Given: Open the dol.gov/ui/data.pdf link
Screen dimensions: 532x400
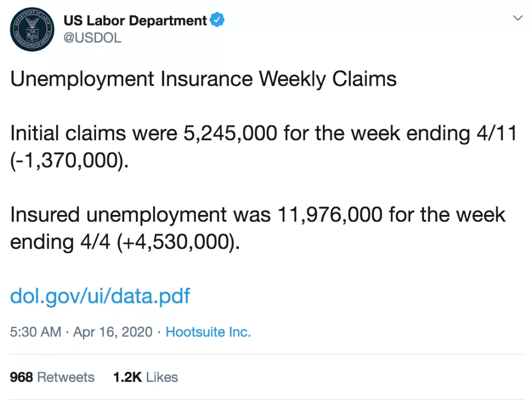Looking at the screenshot, I should (x=100, y=296).
